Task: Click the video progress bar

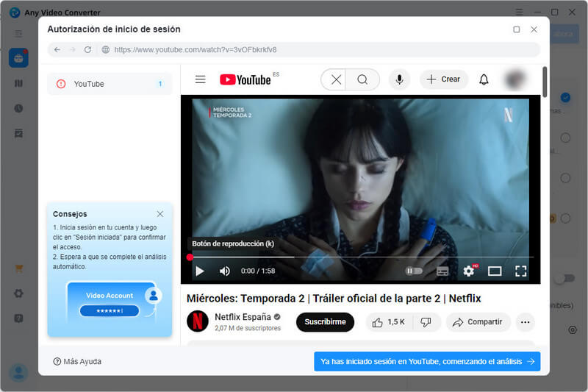Action: 360,257
